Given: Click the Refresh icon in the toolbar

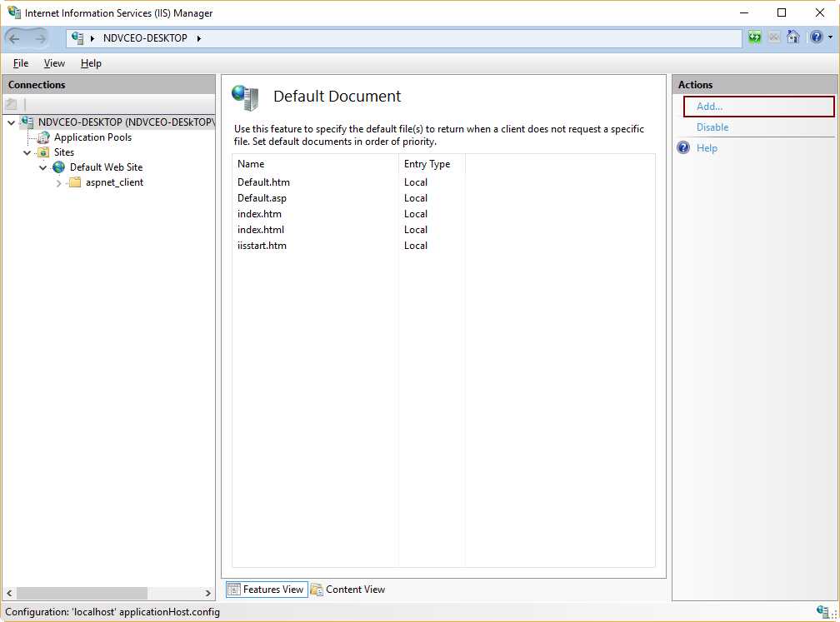Looking at the screenshot, I should [x=753, y=37].
